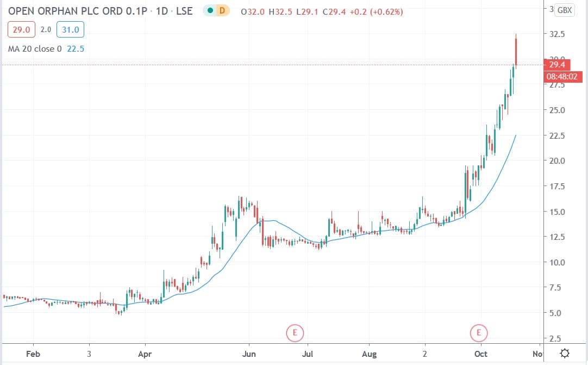The image size is (588, 365).
Task: Click the +0.2 (+0.62%) change value
Action: click(376, 11)
